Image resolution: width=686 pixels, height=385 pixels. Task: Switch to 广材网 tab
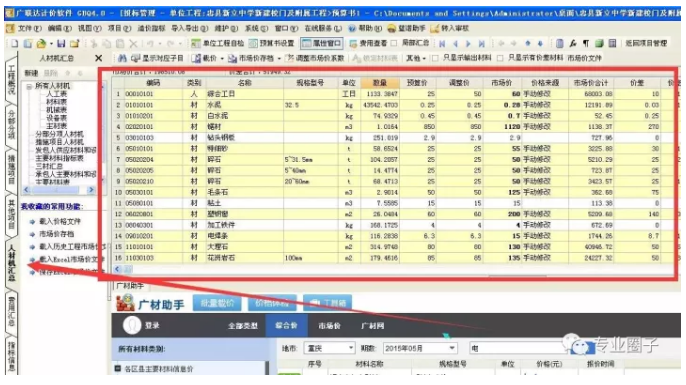coord(372,326)
